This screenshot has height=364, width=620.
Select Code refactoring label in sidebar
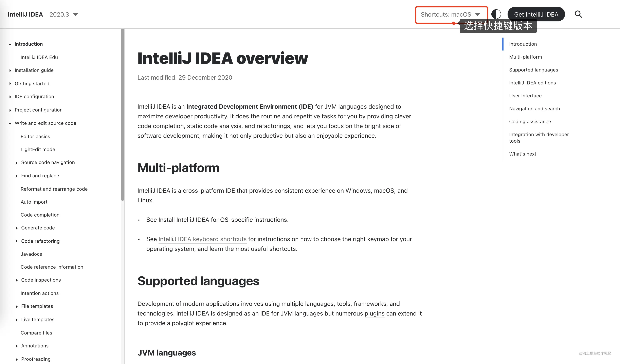click(x=40, y=241)
